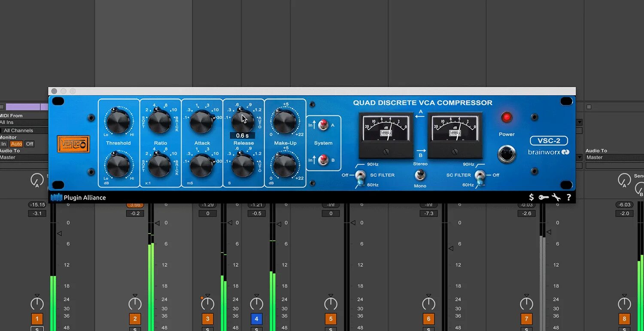Click track 7 volume field '-2.6'

pos(526,213)
